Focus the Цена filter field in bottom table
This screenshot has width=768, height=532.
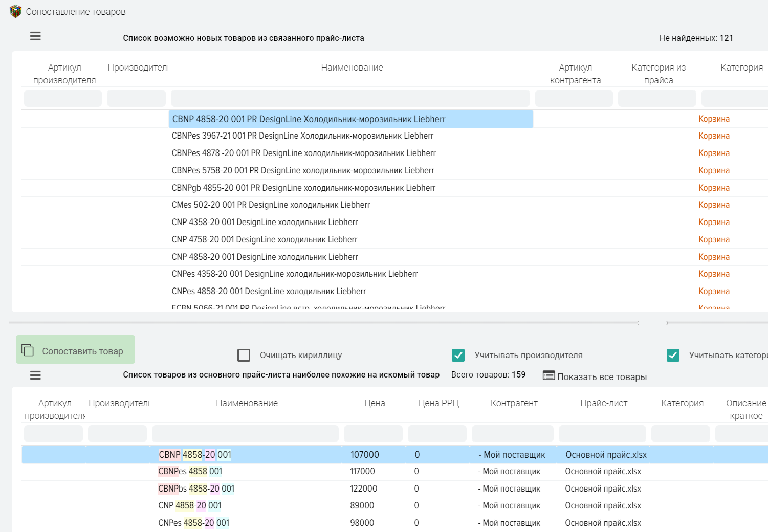point(373,434)
